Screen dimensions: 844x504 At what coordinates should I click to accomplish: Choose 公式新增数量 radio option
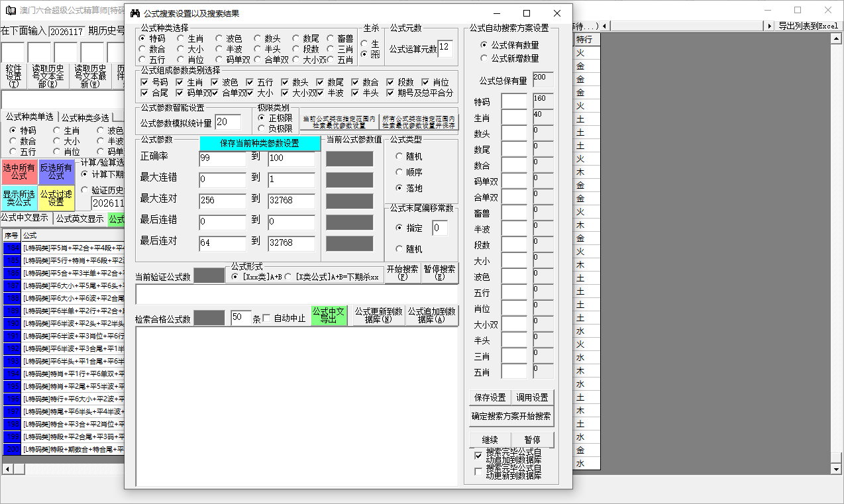click(x=484, y=58)
